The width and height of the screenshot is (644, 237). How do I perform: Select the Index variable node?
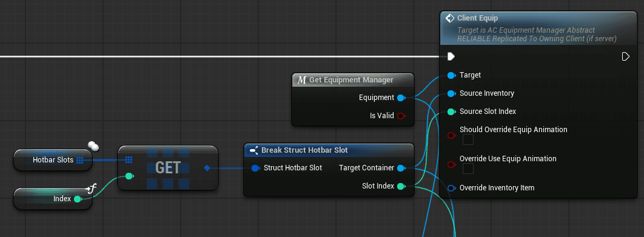coord(53,199)
